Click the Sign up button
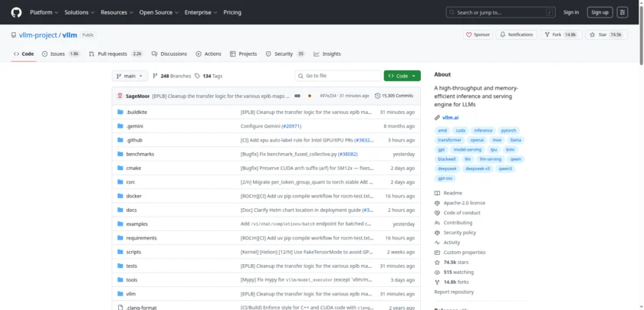Image resolution: width=644 pixels, height=310 pixels. 600,12
